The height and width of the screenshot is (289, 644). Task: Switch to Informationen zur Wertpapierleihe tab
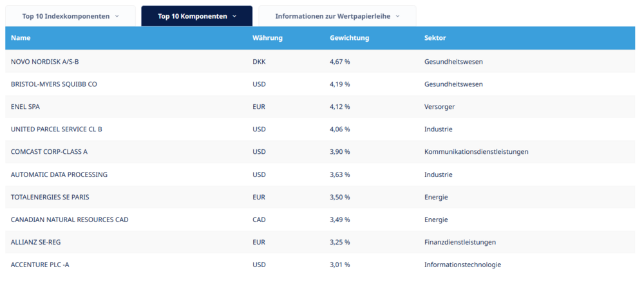point(337,17)
